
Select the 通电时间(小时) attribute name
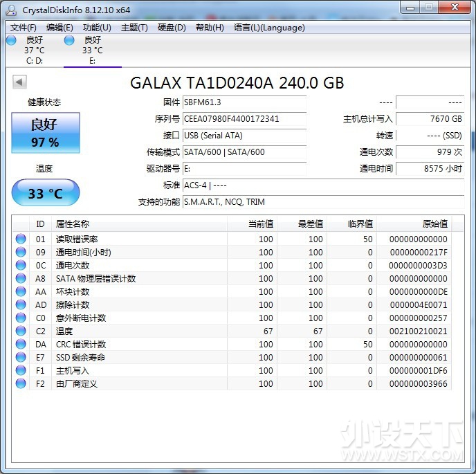[x=84, y=253]
